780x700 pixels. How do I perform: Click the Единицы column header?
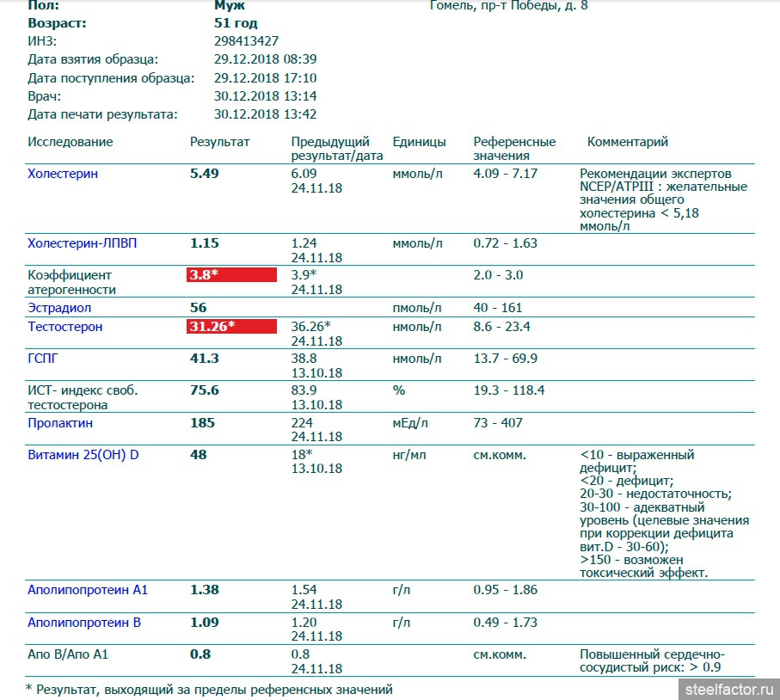tap(420, 142)
